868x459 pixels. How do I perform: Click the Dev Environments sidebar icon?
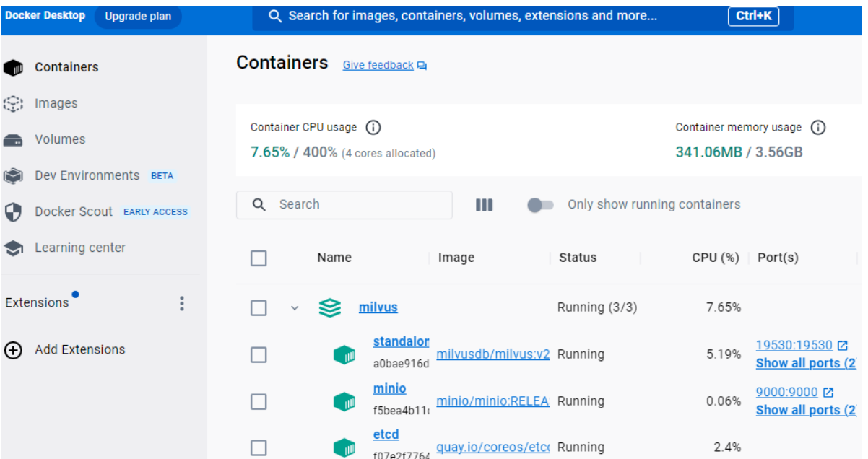(14, 176)
